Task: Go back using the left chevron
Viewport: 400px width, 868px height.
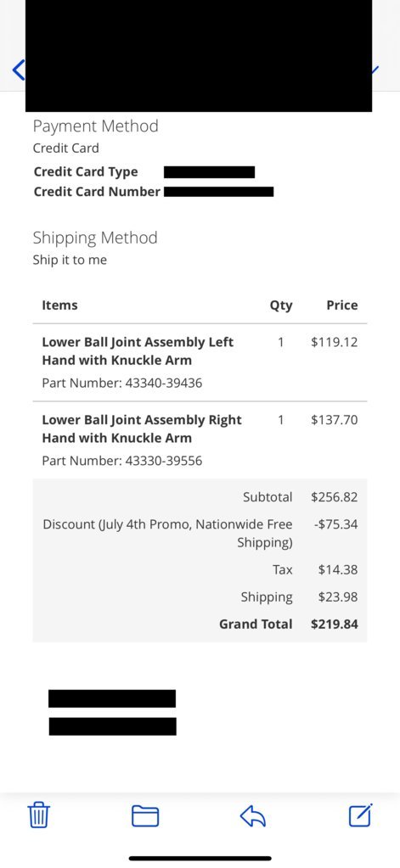Action: 19,70
